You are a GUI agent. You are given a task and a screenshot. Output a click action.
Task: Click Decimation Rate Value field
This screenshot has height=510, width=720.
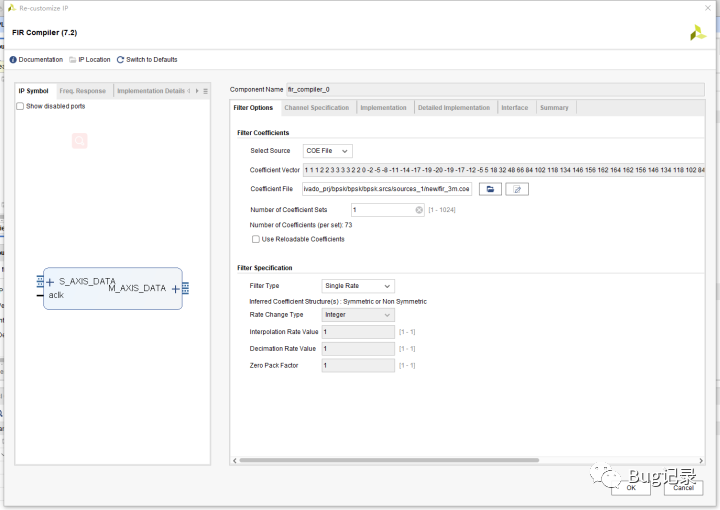[358, 349]
